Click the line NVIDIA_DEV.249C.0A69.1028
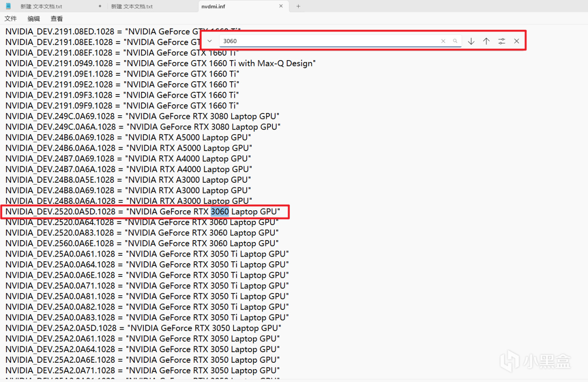The image size is (588, 382). pyautogui.click(x=142, y=116)
